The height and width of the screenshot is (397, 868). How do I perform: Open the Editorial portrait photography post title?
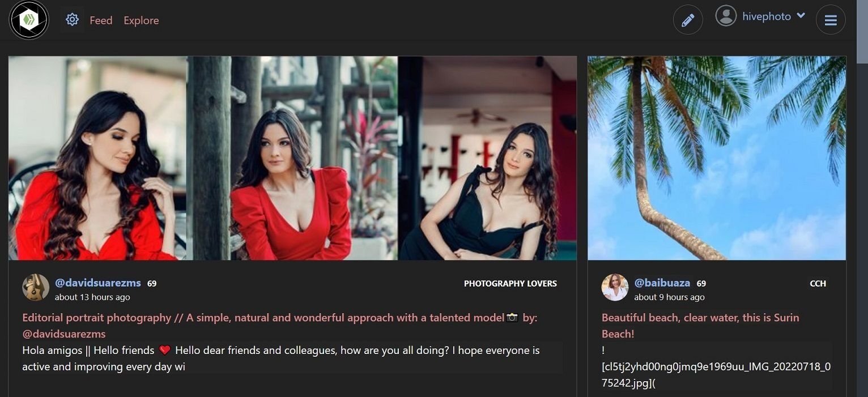(280, 326)
